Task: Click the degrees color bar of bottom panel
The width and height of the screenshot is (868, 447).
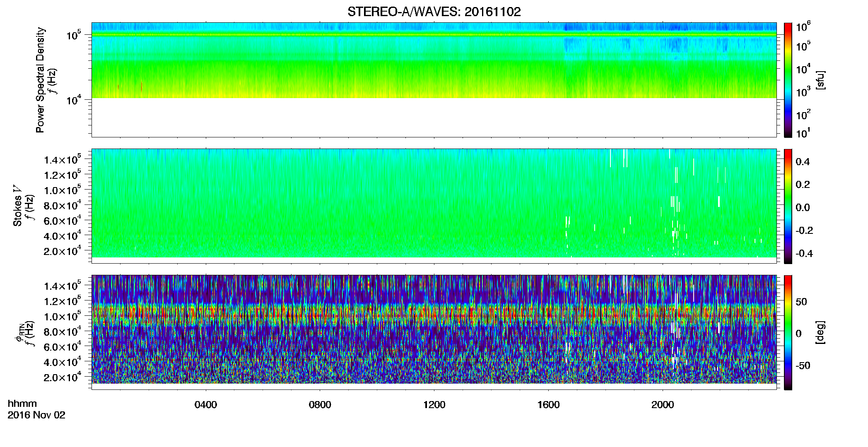Action: coord(788,332)
